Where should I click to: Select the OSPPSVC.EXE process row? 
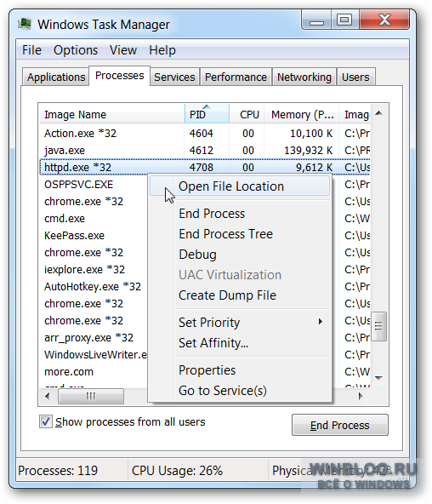coord(93,184)
